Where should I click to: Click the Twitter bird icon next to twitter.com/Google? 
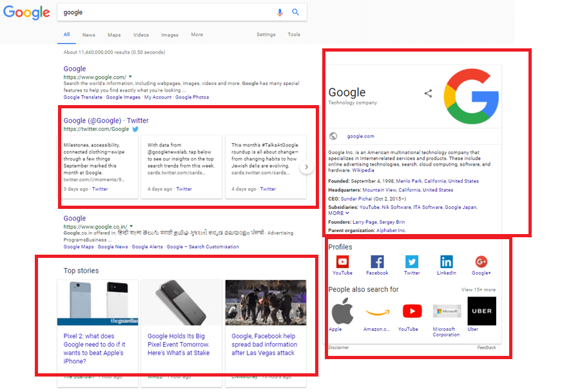point(135,129)
